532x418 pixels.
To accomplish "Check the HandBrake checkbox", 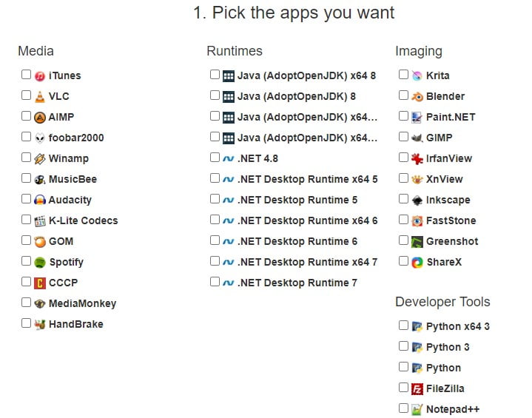I will point(26,323).
